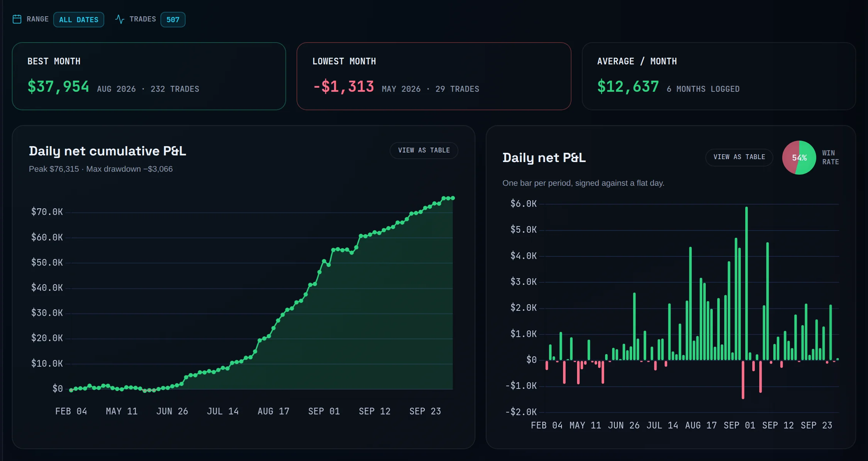Screen dimensions: 868x461
Task: Select the Lowest Month card
Action: click(434, 76)
